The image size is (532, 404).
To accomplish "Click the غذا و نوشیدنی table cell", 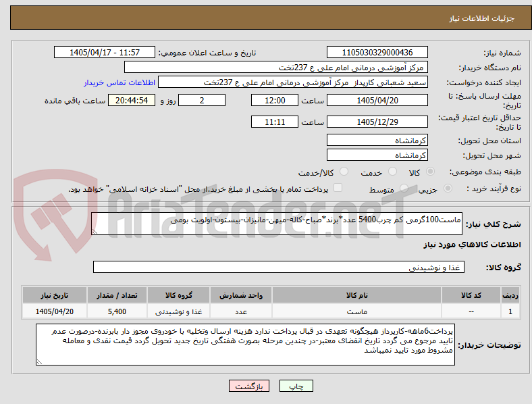I will pyautogui.click(x=179, y=311).
